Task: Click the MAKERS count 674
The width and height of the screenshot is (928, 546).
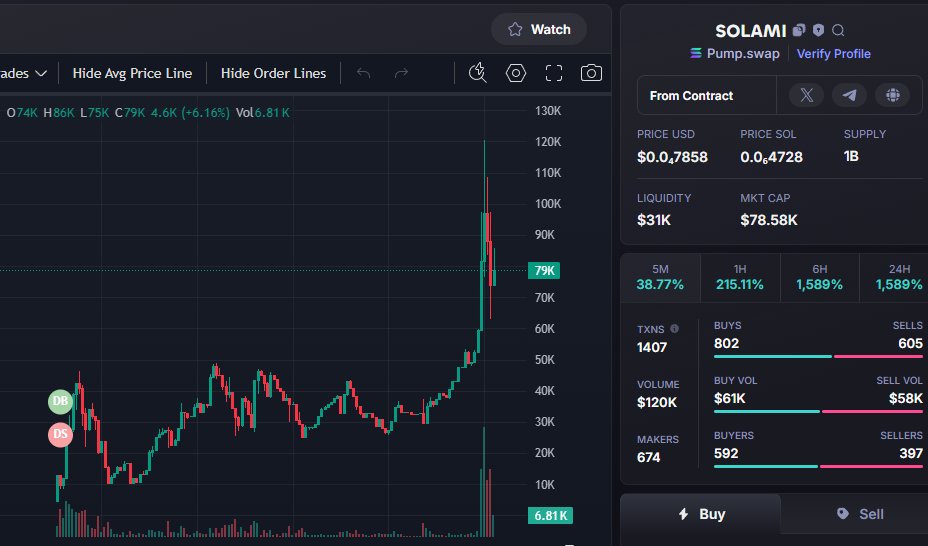Action: point(648,457)
